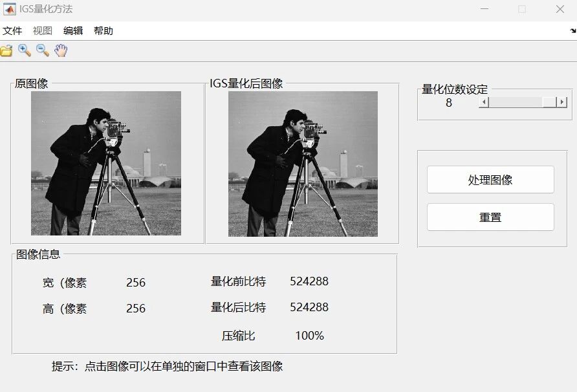Click the 量化后比特 label
Viewport: 577px width, 392px height.
238,307
